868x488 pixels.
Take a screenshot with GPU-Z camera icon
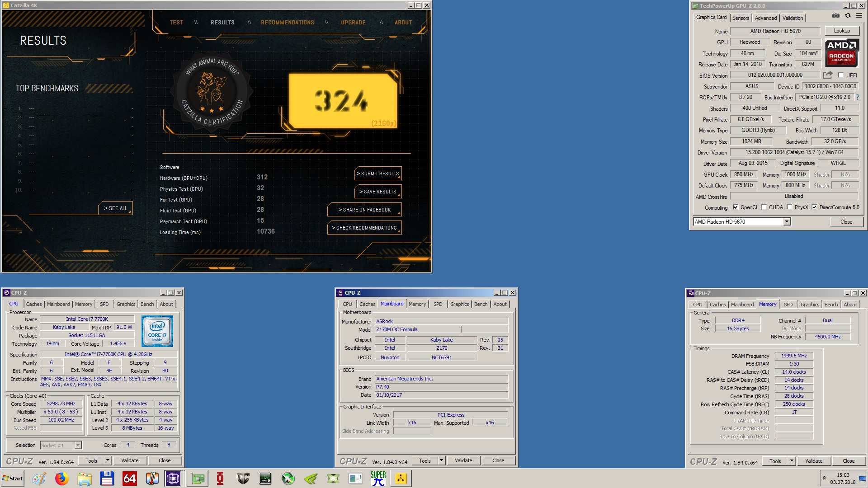(835, 16)
